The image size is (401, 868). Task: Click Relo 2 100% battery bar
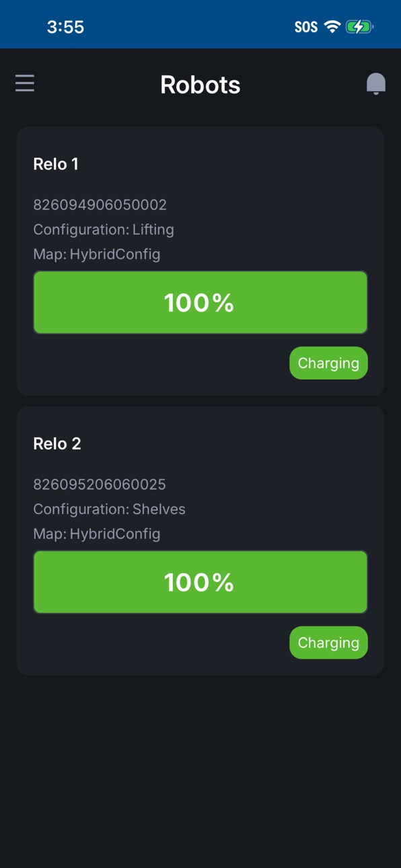(x=200, y=583)
